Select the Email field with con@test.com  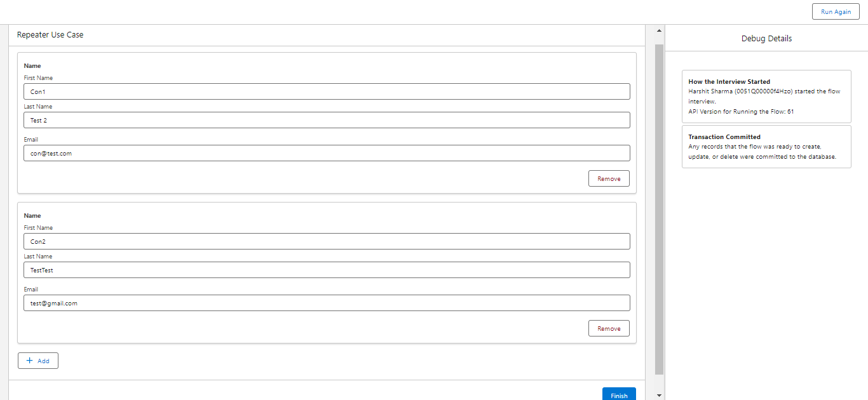coord(327,153)
